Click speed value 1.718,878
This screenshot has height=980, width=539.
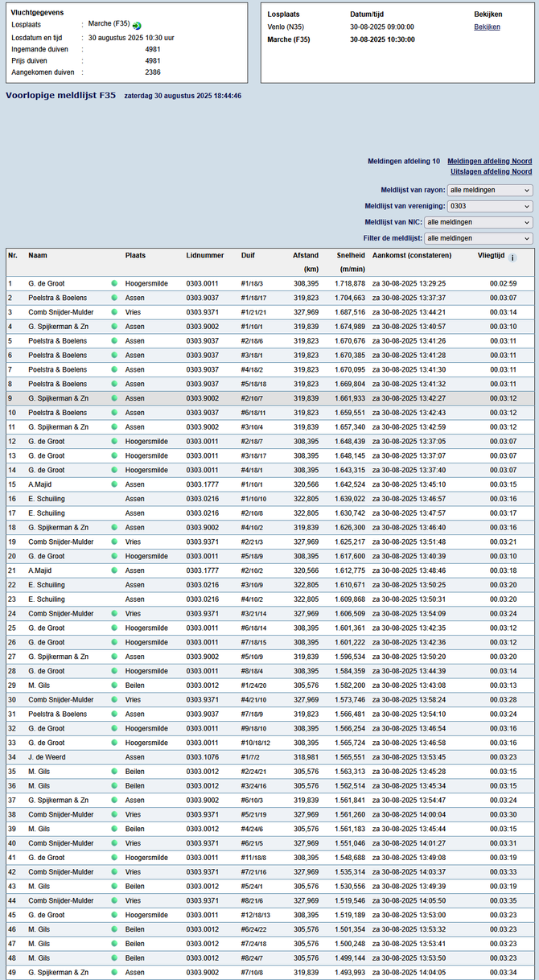click(351, 283)
